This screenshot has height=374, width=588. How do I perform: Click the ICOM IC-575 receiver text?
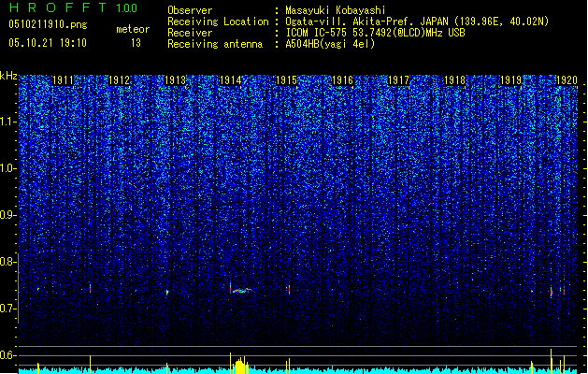[x=375, y=33]
